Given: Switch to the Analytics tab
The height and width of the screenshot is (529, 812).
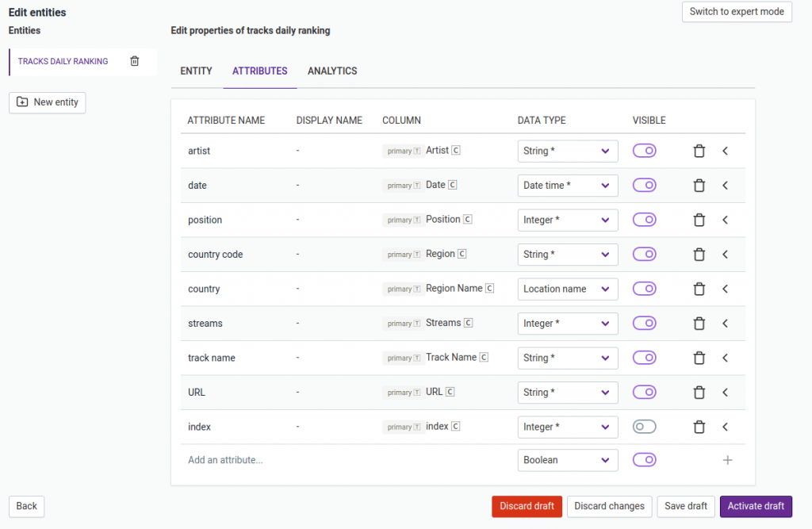Looking at the screenshot, I should [x=332, y=71].
